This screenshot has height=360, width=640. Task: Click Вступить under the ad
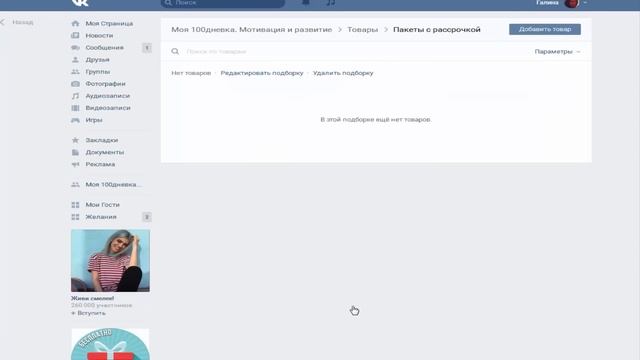88,313
